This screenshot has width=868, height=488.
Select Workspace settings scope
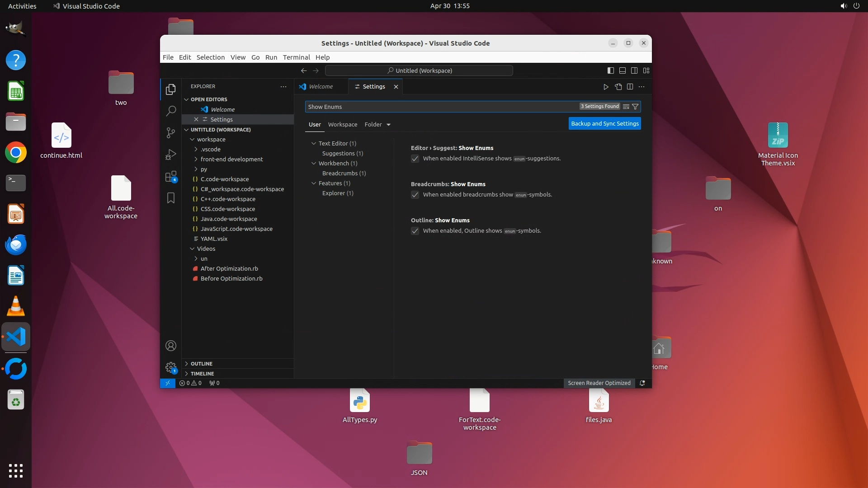click(x=342, y=124)
